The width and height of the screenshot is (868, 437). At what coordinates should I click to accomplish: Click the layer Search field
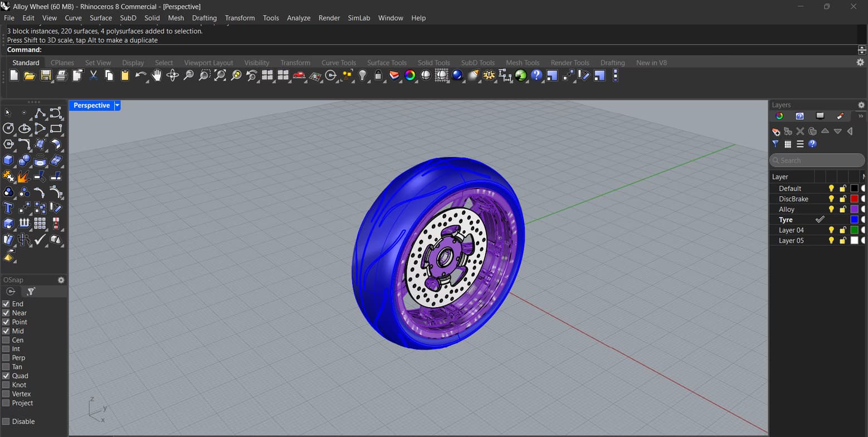point(817,161)
